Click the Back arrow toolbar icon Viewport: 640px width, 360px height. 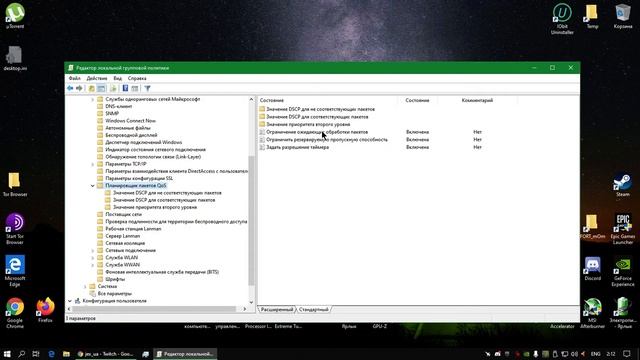pos(70,88)
